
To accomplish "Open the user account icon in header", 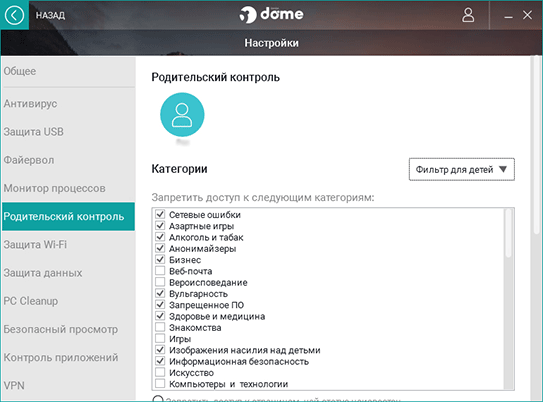I will pos(468,15).
